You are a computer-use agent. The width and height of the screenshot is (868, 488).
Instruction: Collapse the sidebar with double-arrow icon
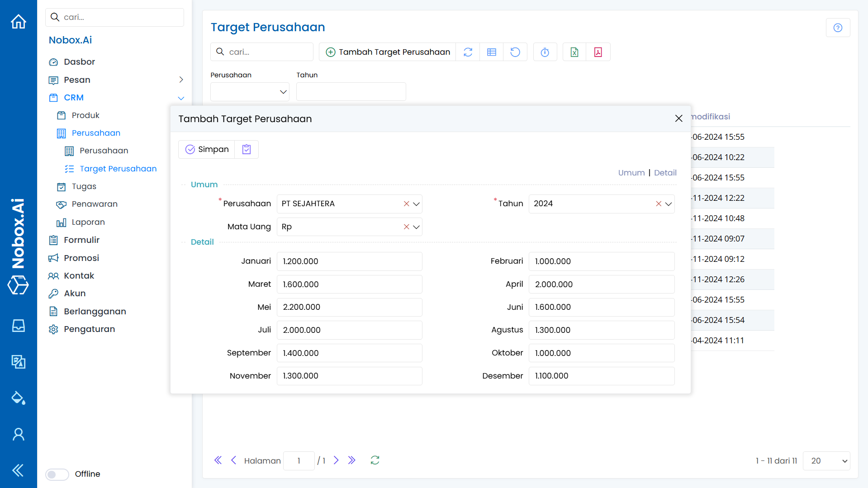(x=18, y=470)
